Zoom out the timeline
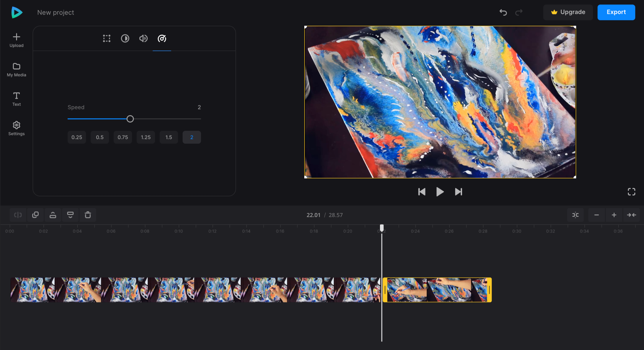Image resolution: width=644 pixels, height=350 pixels. [x=597, y=215]
